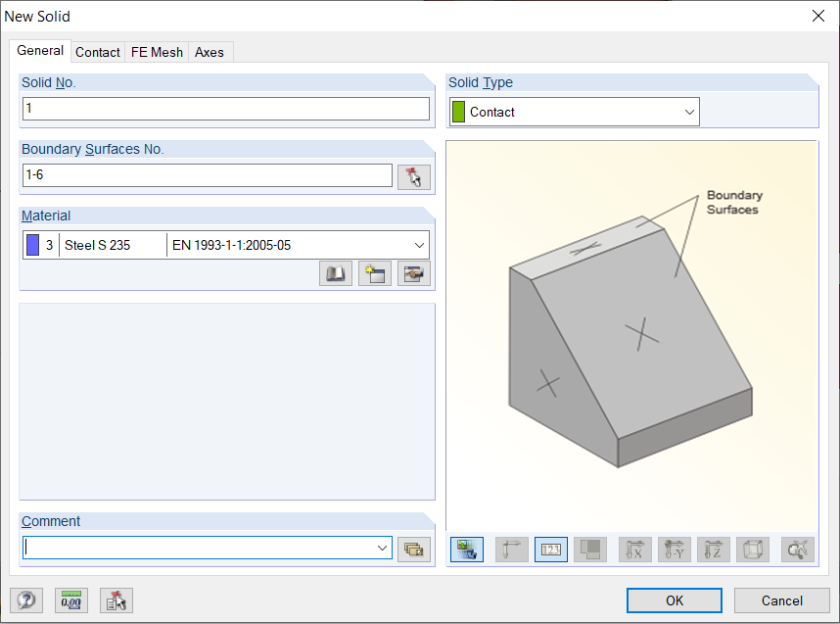Open the help question mark button
This screenshot has width=840, height=624.
[26, 600]
